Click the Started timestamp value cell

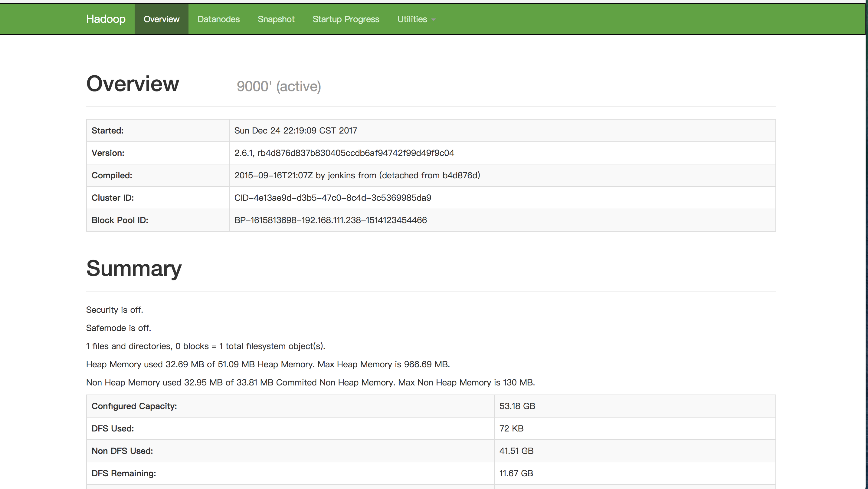pos(296,131)
